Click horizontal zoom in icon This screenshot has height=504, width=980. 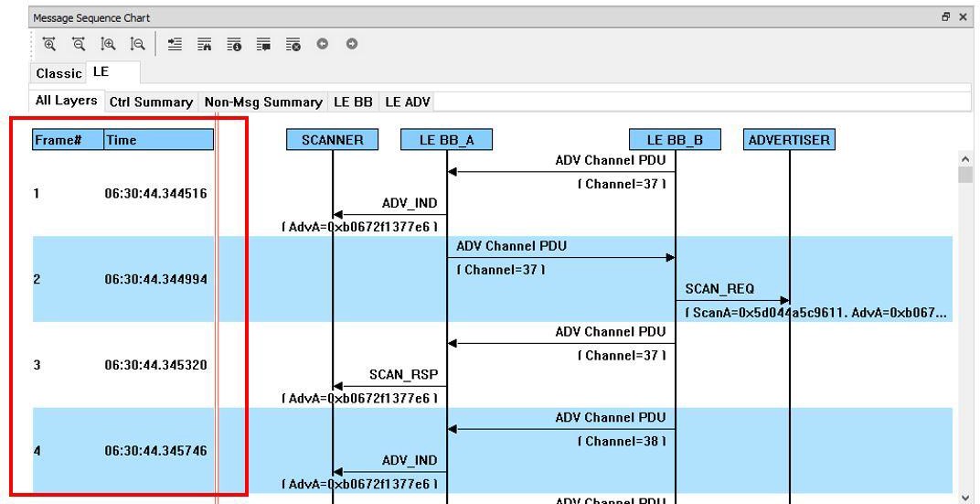[49, 44]
